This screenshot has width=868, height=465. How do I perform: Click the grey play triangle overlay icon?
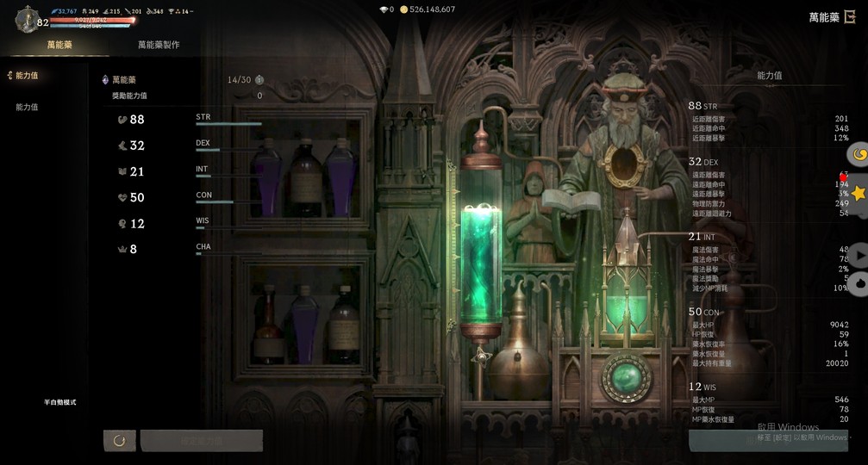(859, 256)
